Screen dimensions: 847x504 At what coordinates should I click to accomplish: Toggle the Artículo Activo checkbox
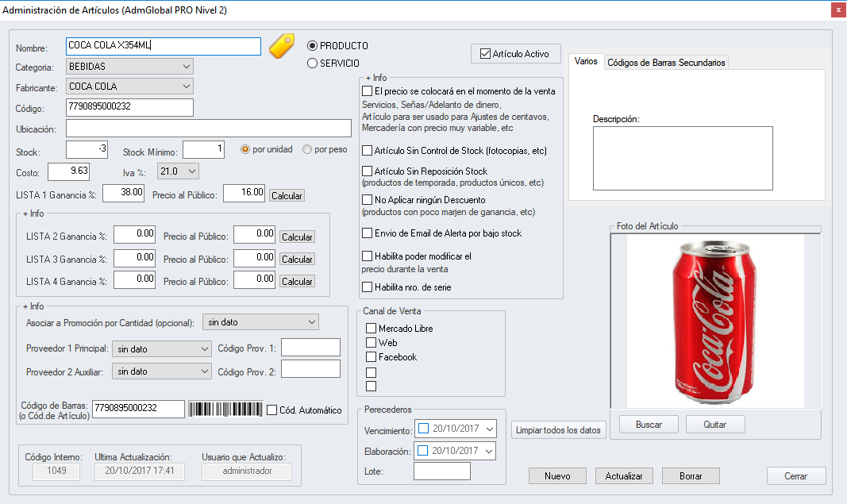485,53
